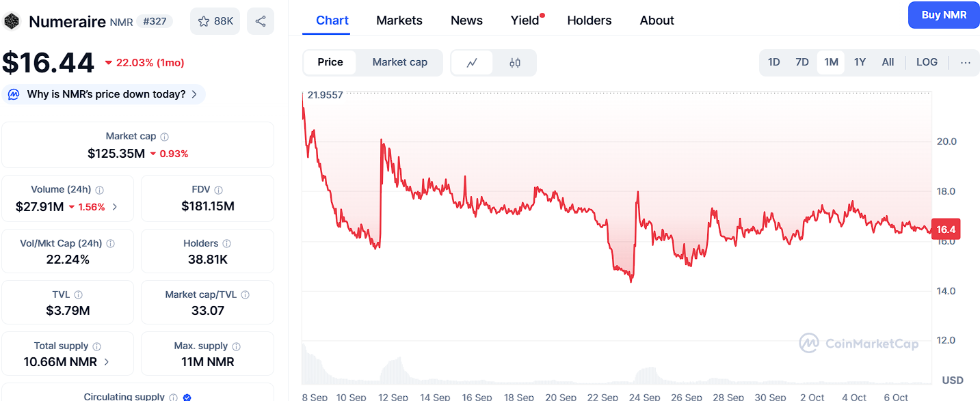Viewport: 980px width, 401px height.
Task: Click the 16.4 current price marker
Action: pyautogui.click(x=946, y=230)
